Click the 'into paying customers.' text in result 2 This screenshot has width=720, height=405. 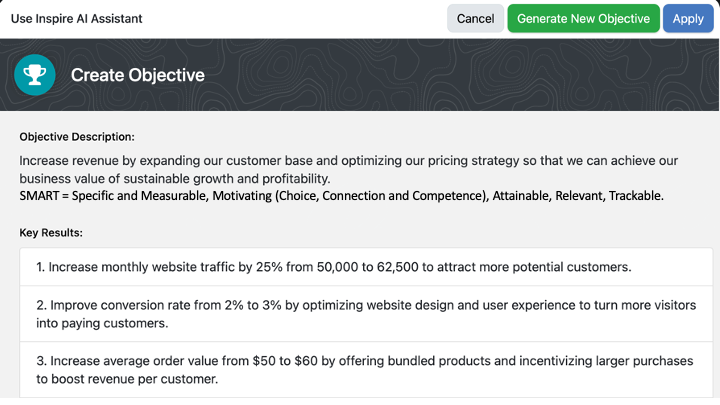[101, 324]
